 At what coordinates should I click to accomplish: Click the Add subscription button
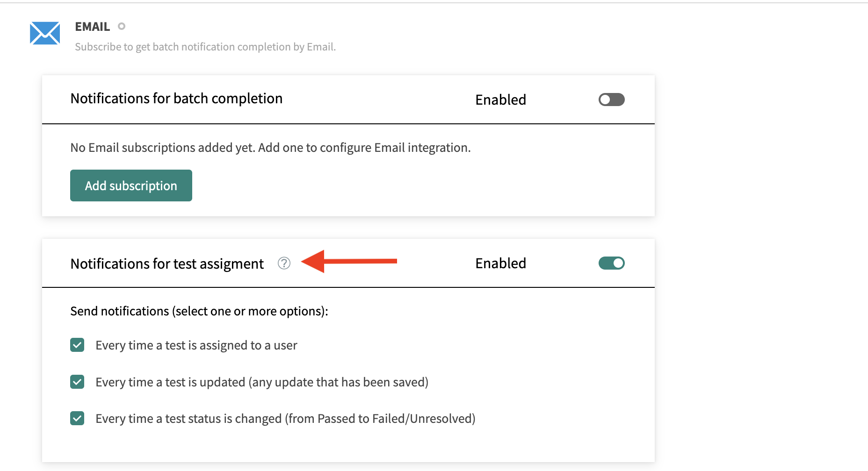coord(131,185)
